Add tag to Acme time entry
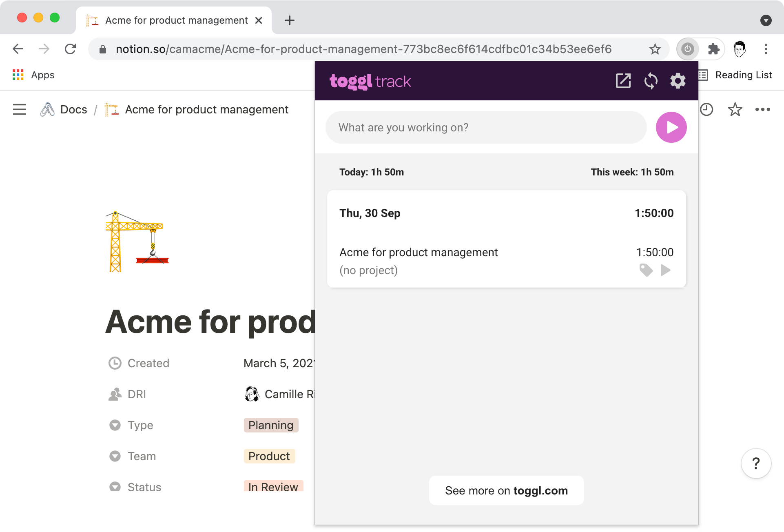Viewport: 784px width, 532px height. (646, 270)
